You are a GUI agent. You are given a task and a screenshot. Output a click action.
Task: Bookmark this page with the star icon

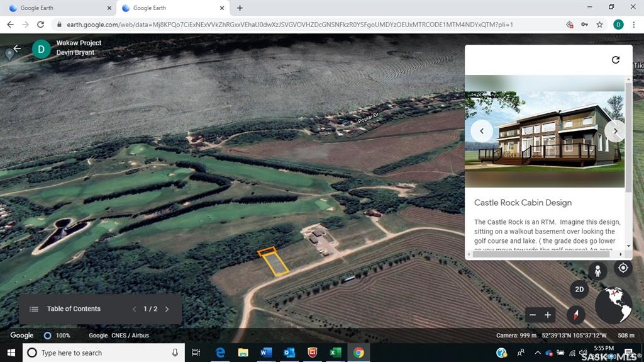coord(600,25)
